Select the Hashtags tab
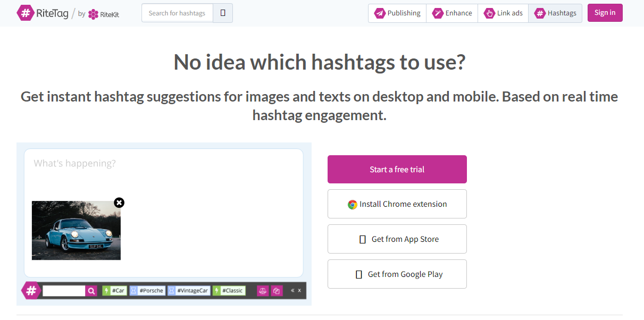Image resolution: width=644 pixels, height=320 pixels. pyautogui.click(x=555, y=13)
